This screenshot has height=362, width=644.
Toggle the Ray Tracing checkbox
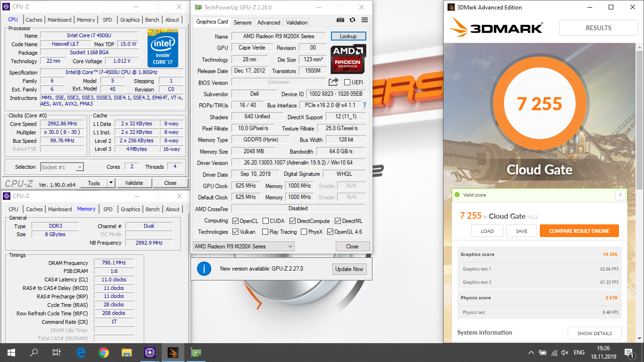(x=266, y=231)
